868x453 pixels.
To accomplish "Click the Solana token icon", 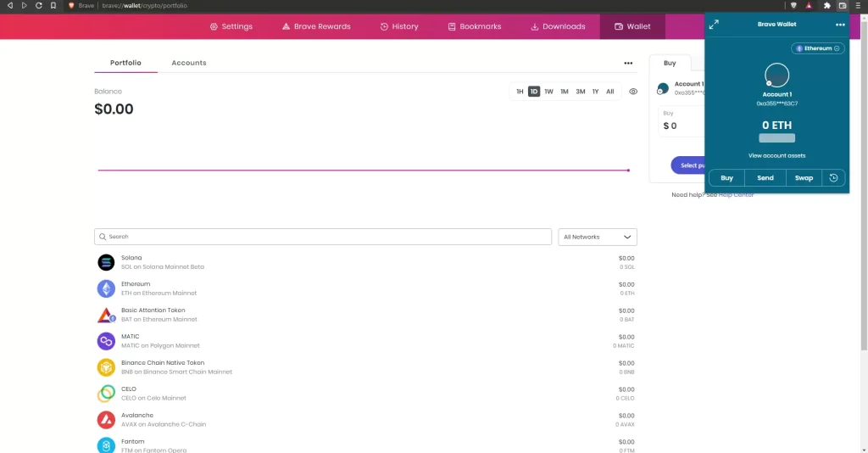I will coord(106,262).
